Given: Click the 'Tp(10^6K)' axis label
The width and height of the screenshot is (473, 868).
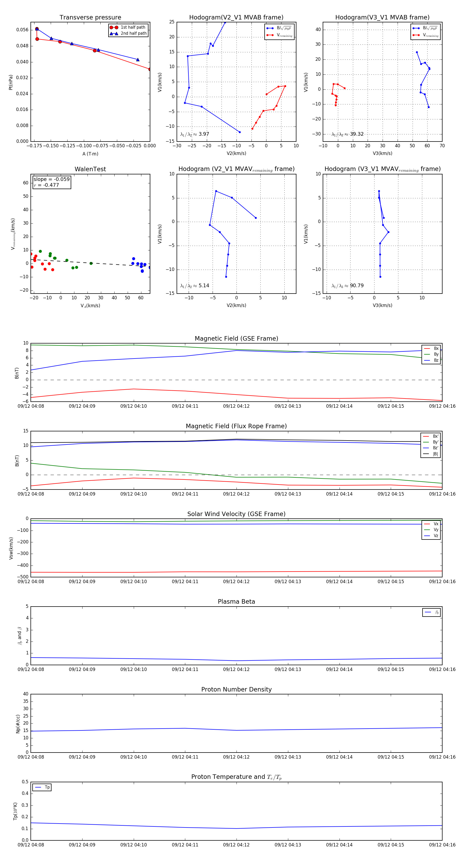Looking at the screenshot, I should coord(15,811).
